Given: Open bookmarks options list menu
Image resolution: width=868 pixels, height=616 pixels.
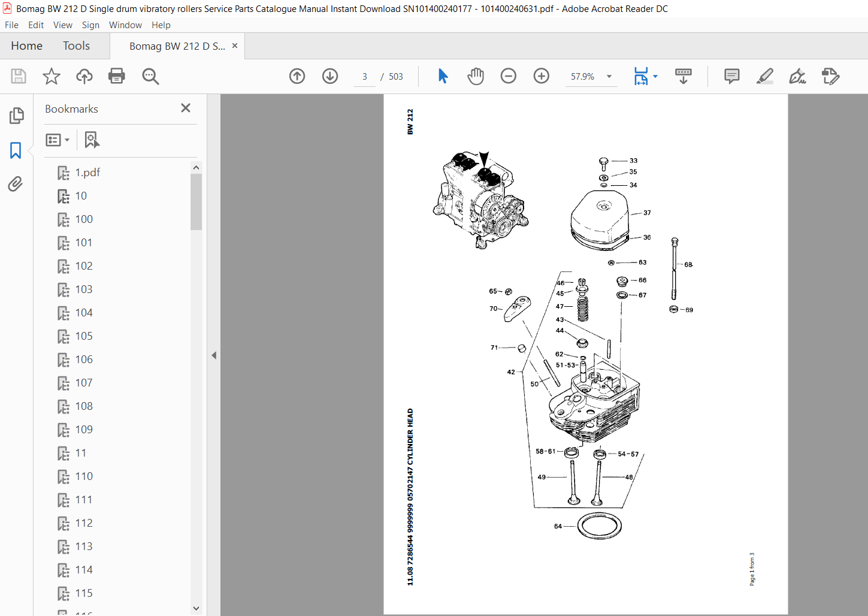Looking at the screenshot, I should (58, 140).
